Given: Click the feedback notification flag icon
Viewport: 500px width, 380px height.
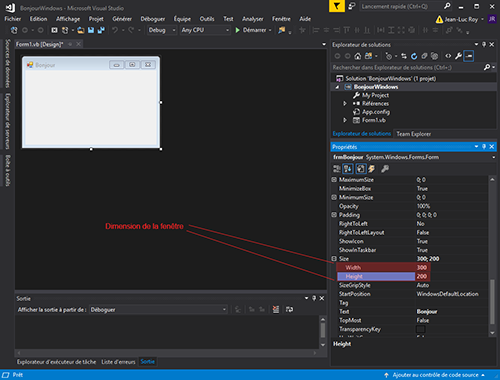Looking at the screenshot, I should (x=337, y=6).
